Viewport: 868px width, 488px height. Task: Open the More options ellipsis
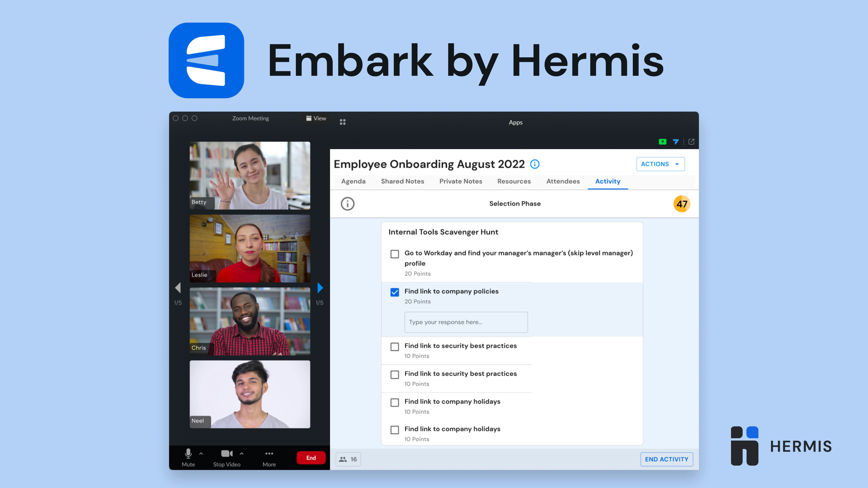point(269,454)
